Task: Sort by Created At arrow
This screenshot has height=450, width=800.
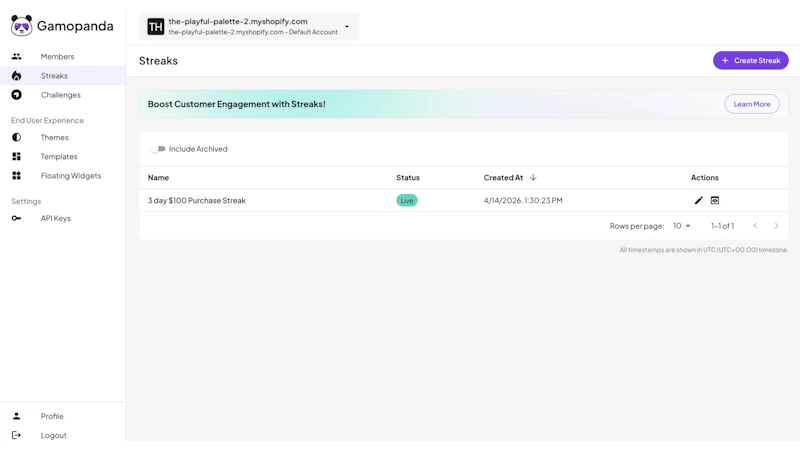Action: tap(533, 178)
